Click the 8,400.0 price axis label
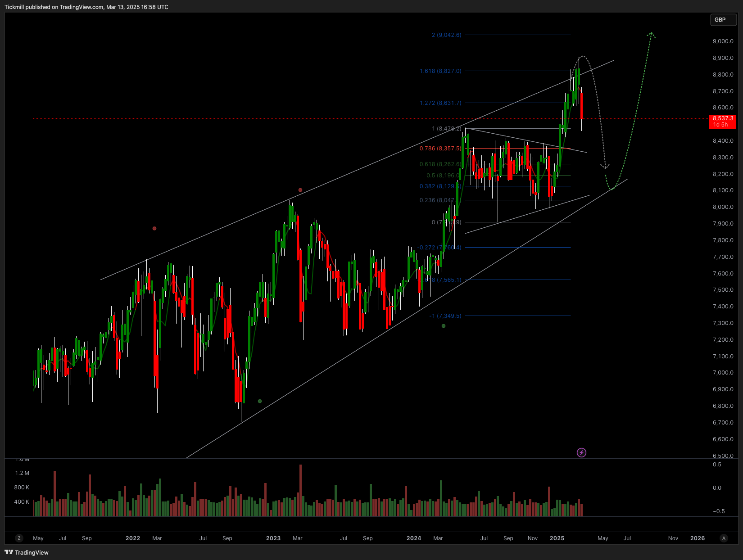This screenshot has height=560, width=743. point(723,141)
